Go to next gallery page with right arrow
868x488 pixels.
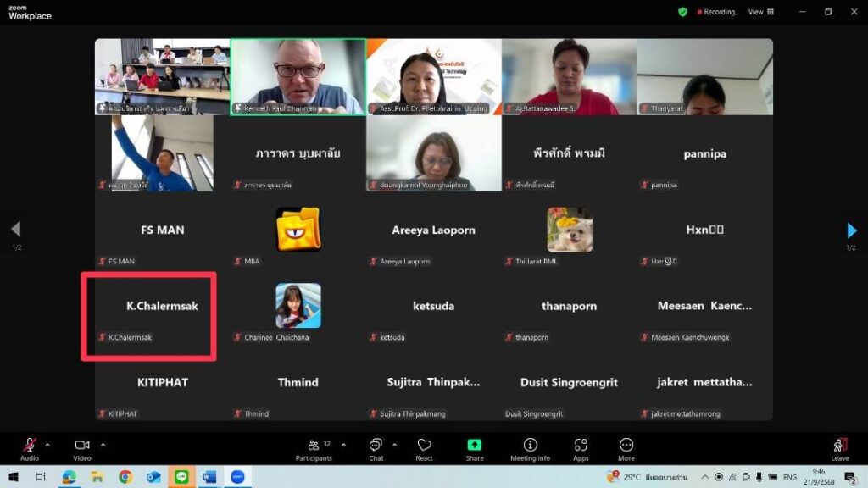click(852, 230)
